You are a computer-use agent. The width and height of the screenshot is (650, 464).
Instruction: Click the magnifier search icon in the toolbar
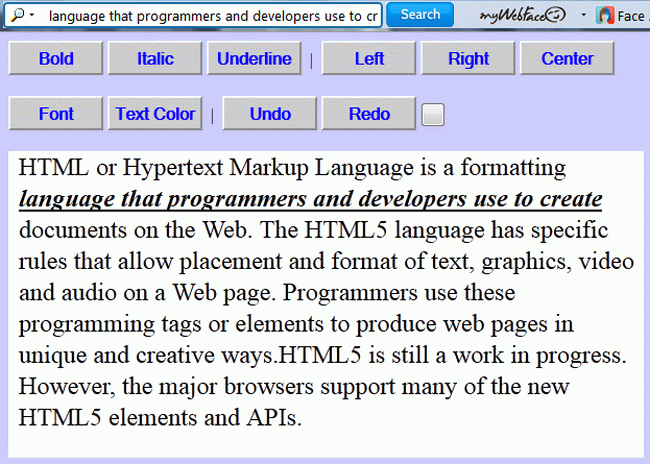click(17, 15)
